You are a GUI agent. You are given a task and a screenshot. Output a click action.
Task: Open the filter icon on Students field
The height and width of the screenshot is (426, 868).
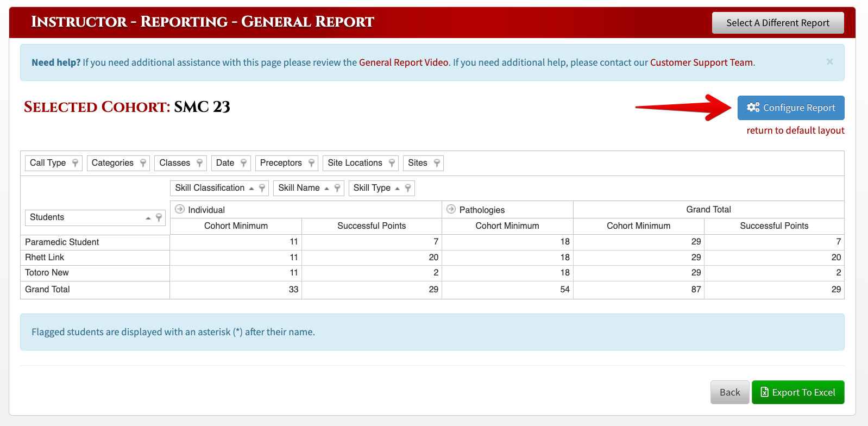point(159,217)
